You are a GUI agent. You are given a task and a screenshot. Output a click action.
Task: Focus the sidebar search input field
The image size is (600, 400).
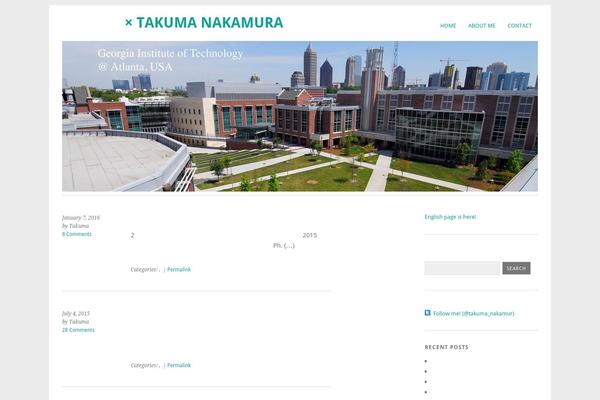pos(462,268)
